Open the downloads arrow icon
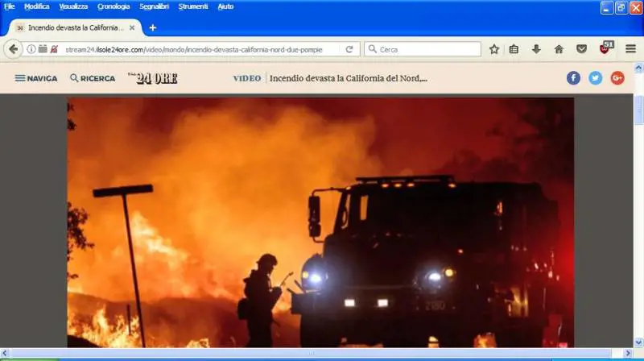The width and height of the screenshot is (644, 361). click(536, 49)
